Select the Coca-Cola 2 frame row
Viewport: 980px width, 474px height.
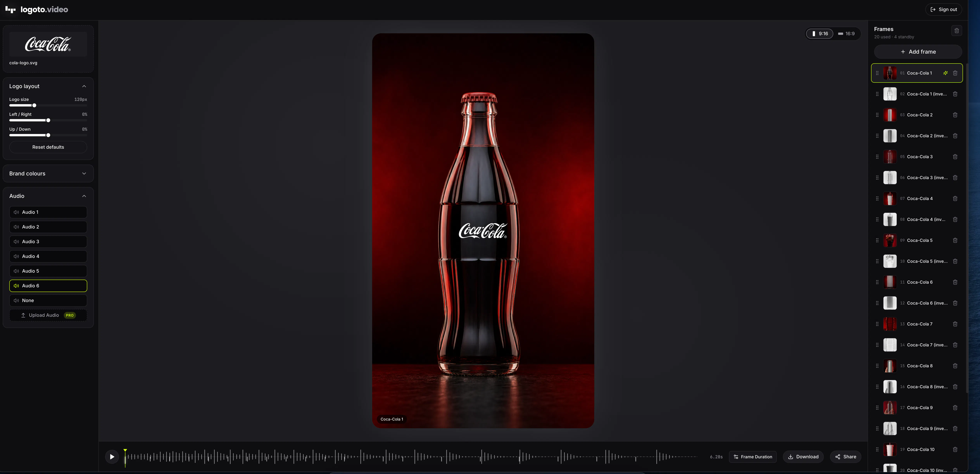click(x=917, y=115)
